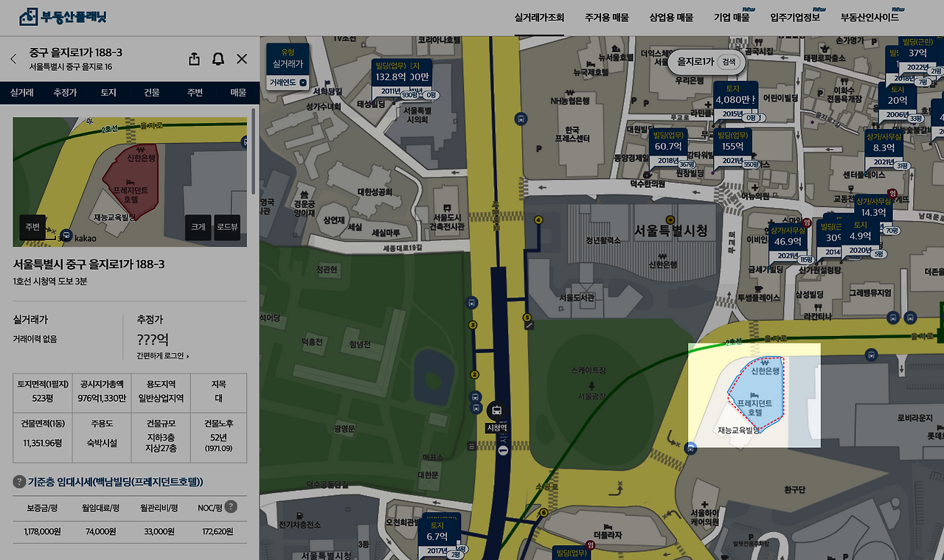Image resolution: width=944 pixels, height=560 pixels.
Task: Click the NOC 172,620원 value
Action: [218, 531]
